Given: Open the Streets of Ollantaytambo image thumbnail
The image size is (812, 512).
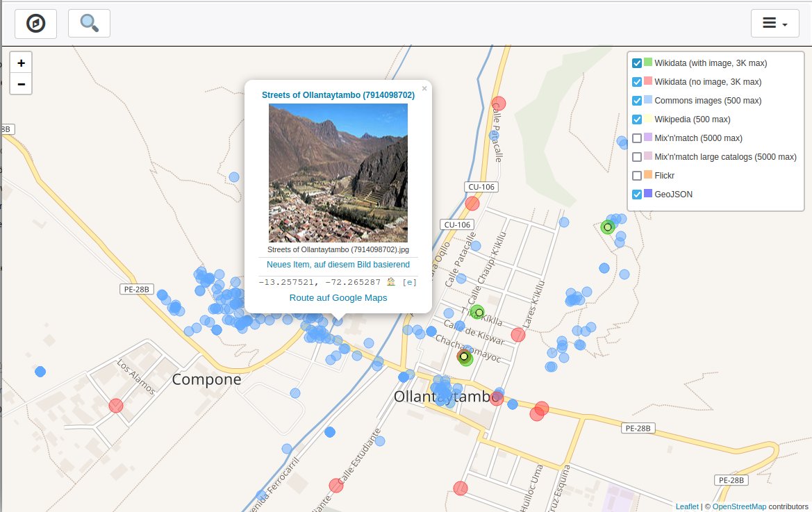Looking at the screenshot, I should pyautogui.click(x=338, y=172).
